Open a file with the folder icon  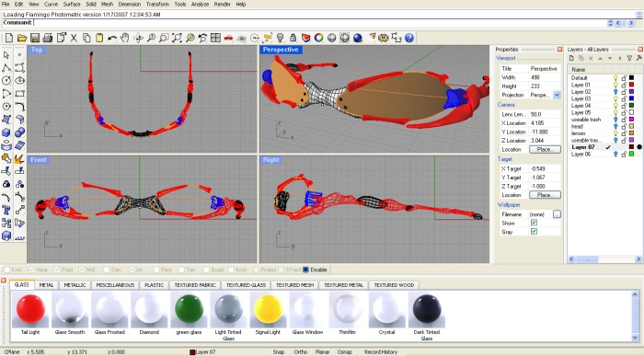point(22,39)
